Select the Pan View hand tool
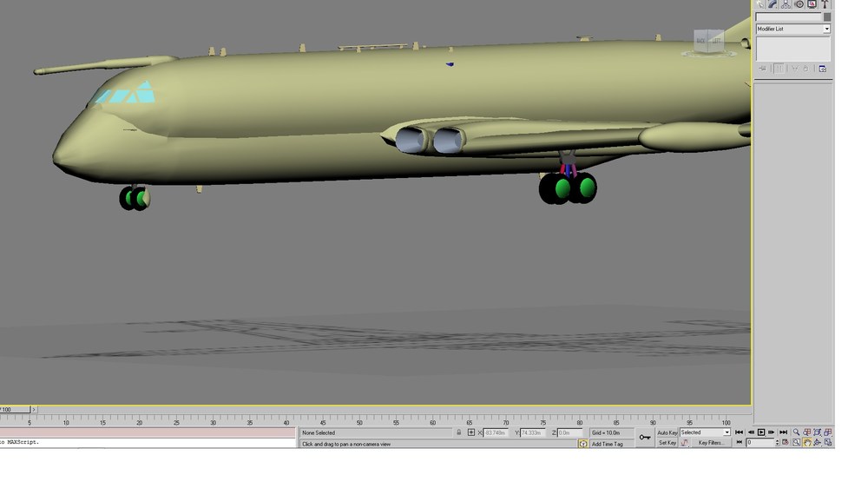 [x=806, y=442]
